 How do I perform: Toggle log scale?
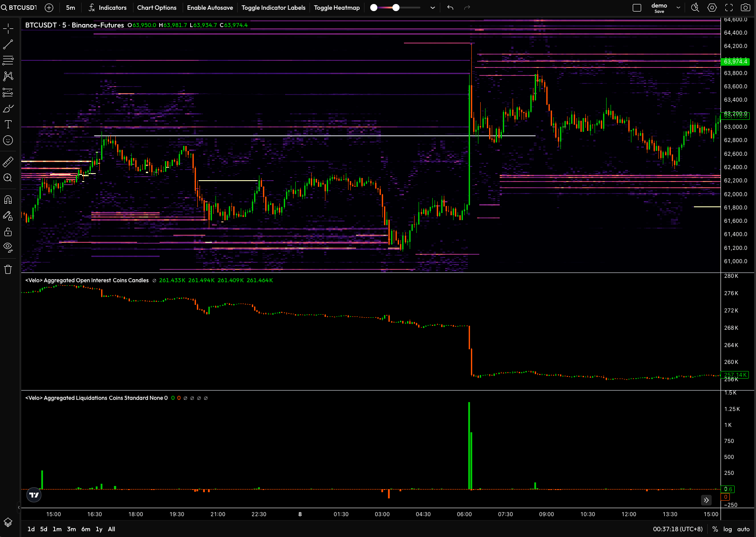(728, 529)
